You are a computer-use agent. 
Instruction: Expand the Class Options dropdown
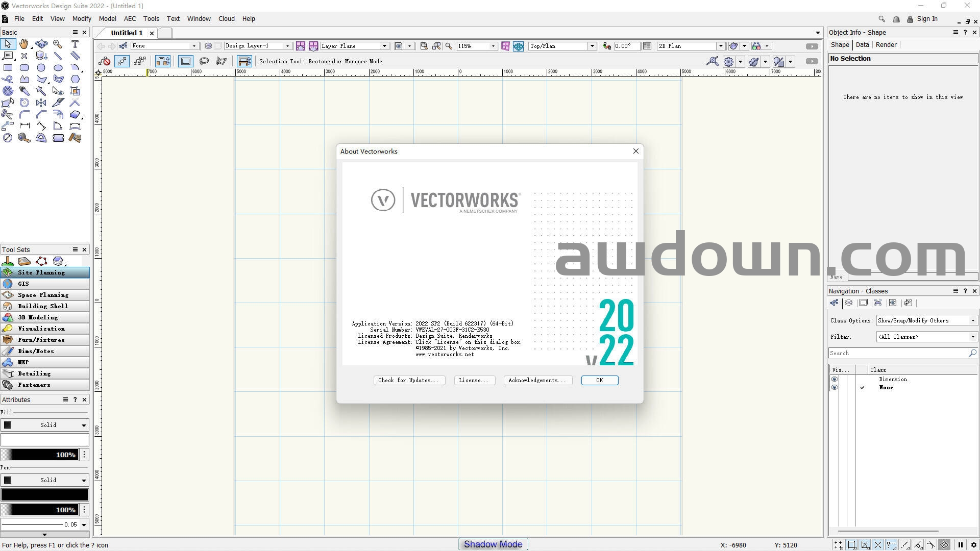click(972, 320)
